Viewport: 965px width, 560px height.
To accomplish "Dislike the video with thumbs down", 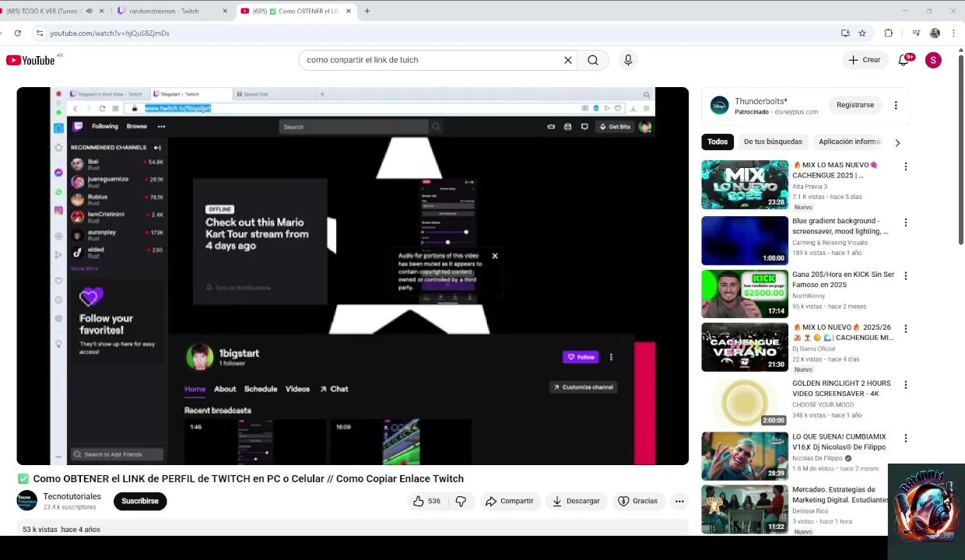I will tap(461, 501).
